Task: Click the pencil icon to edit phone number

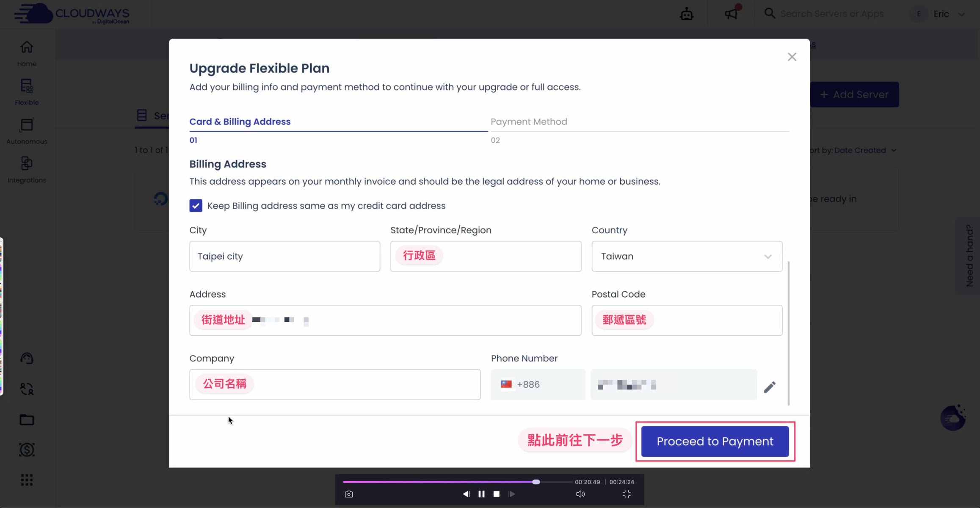Action: pos(769,387)
